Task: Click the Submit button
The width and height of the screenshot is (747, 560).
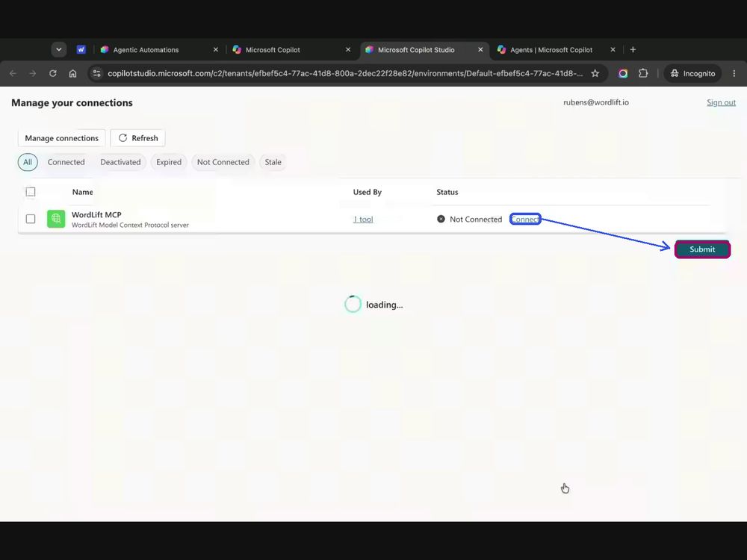Action: (x=702, y=249)
